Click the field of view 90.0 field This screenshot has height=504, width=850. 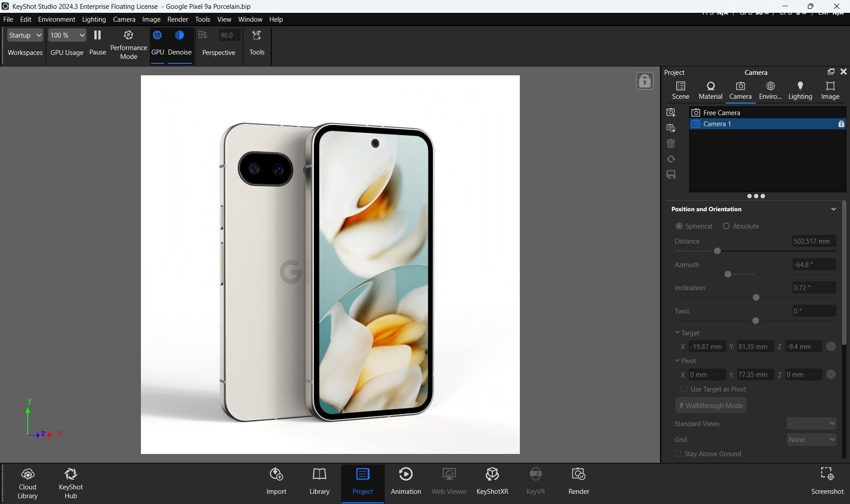coord(229,35)
